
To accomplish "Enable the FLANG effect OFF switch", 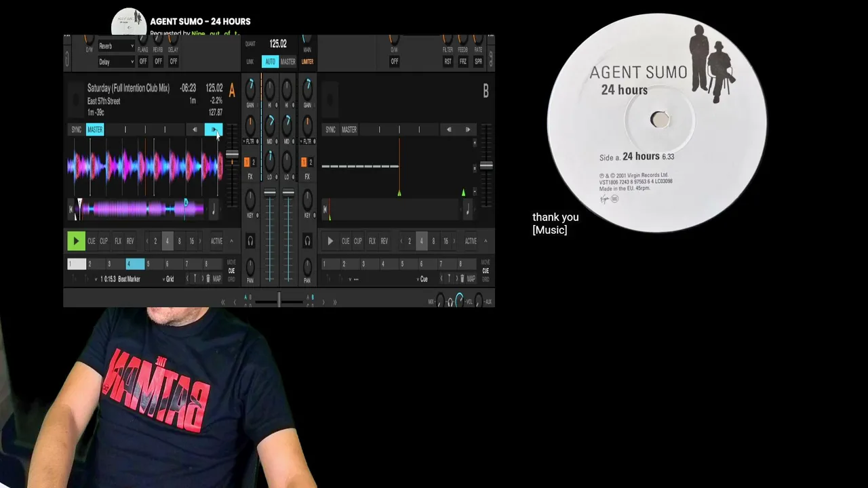I will pos(143,61).
